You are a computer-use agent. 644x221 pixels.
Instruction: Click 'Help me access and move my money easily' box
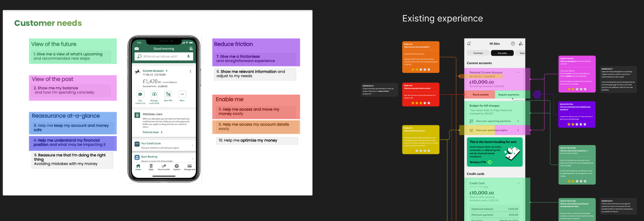(x=256, y=106)
